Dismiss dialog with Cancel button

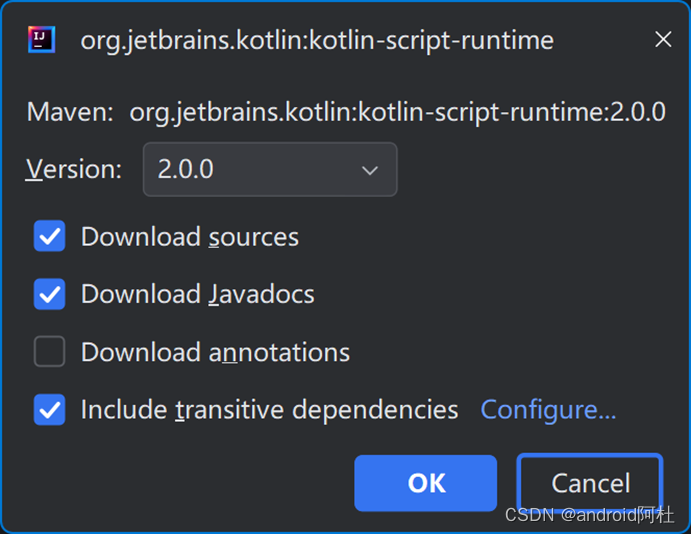pos(591,483)
